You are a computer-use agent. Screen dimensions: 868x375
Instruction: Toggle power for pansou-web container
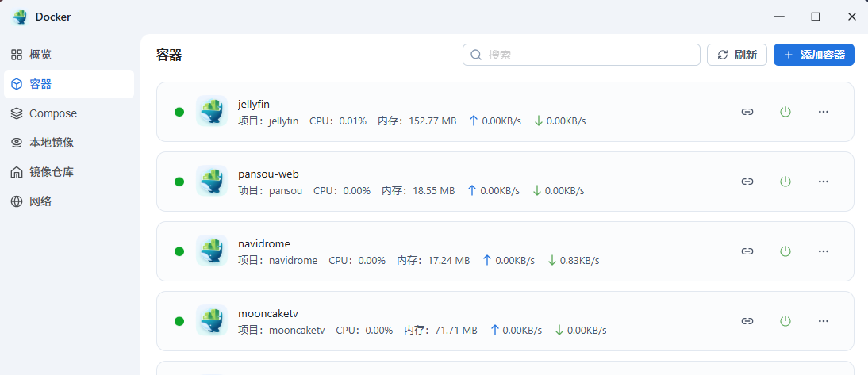pyautogui.click(x=785, y=182)
